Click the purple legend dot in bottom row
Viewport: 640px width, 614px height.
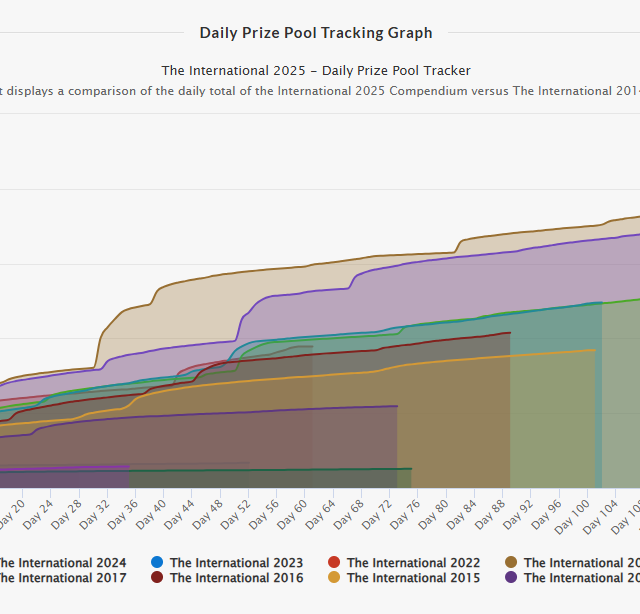(511, 578)
